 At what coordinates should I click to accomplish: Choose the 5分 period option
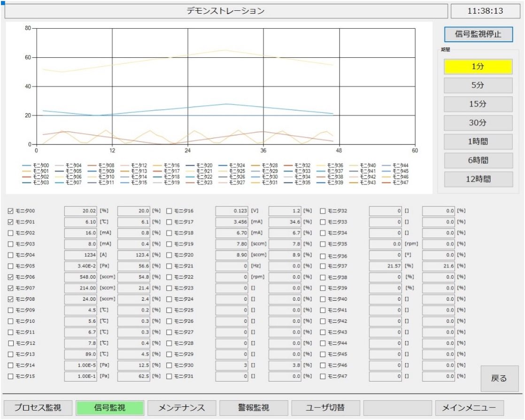[478, 85]
